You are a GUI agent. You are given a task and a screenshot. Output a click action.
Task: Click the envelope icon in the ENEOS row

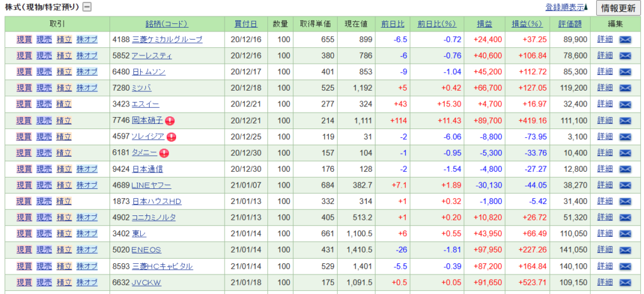pos(625,249)
